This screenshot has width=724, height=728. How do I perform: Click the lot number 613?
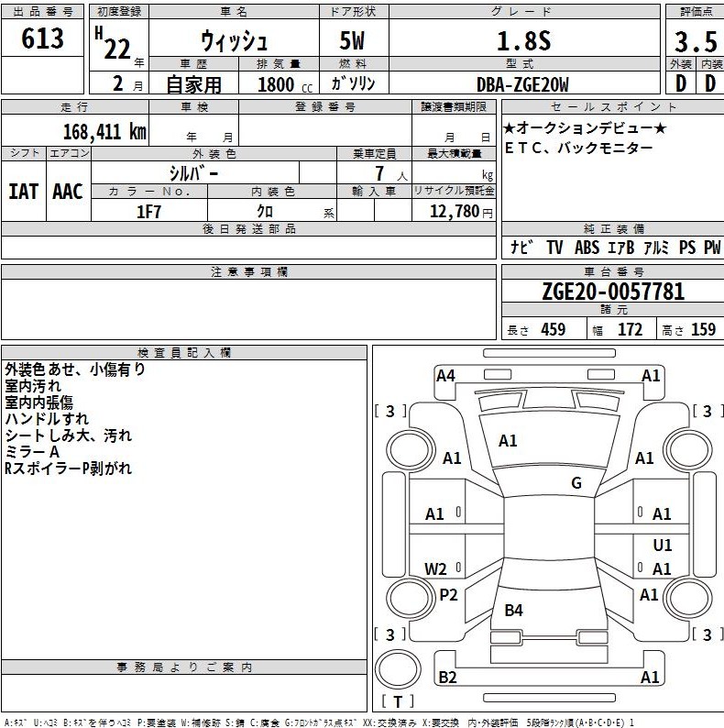click(x=42, y=39)
